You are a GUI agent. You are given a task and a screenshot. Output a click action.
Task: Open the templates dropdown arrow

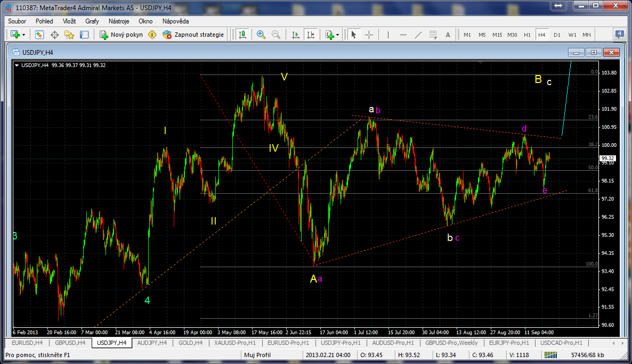click(x=337, y=35)
